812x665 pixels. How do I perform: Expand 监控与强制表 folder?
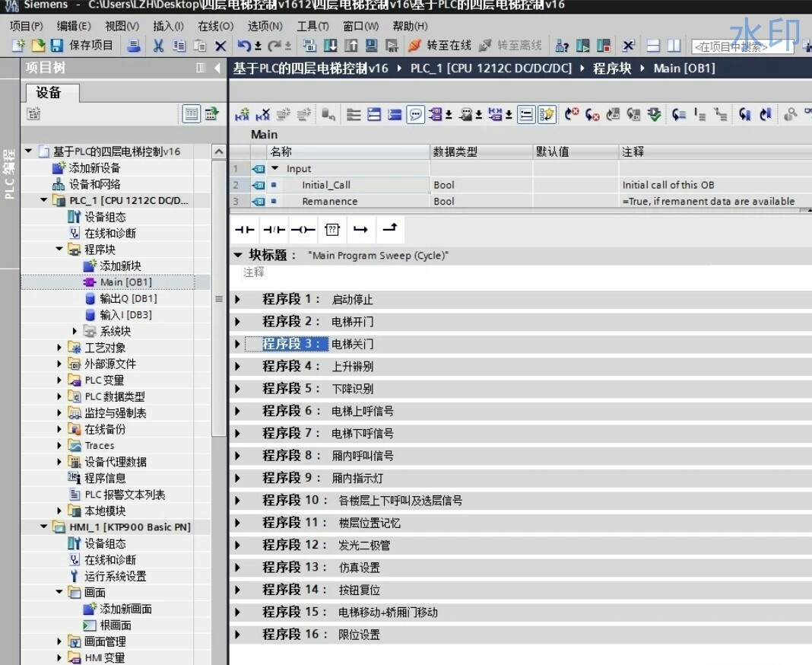[x=59, y=413]
